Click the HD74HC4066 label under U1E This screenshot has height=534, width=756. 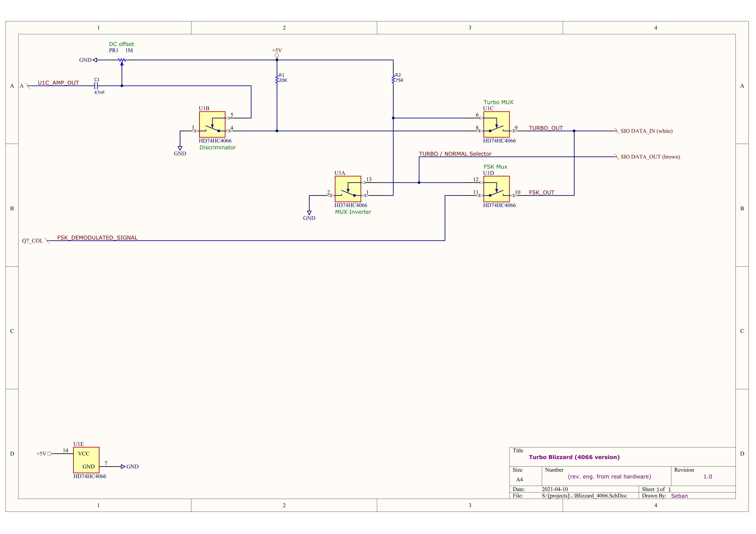pyautogui.click(x=90, y=476)
